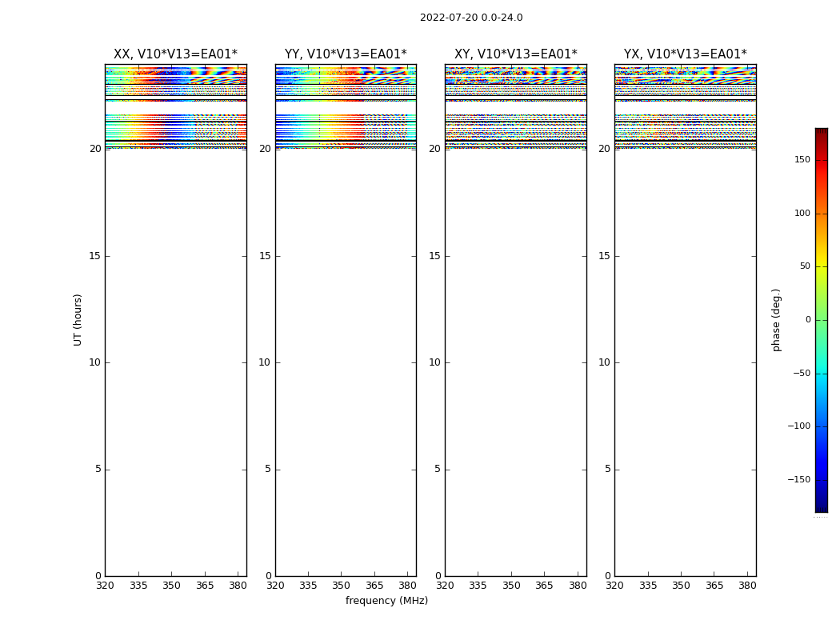Select the YX, V10*V13=EA01* panel title
This screenshot has height=640, width=840.
point(685,54)
